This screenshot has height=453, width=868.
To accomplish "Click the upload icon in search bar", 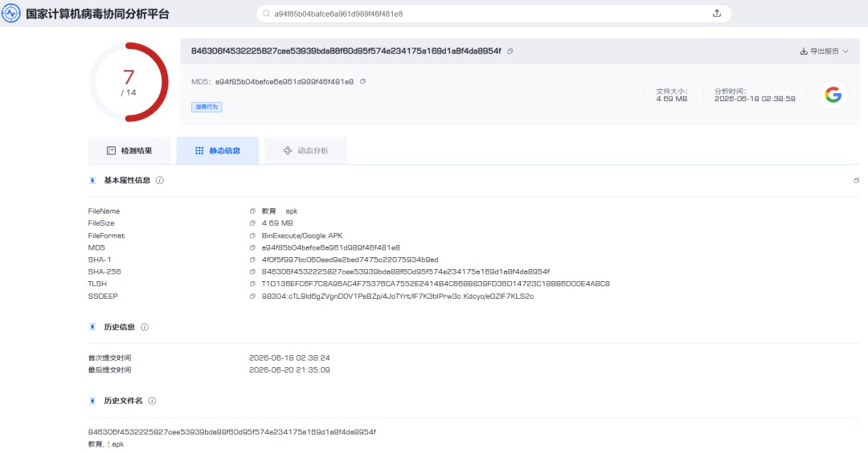I will pyautogui.click(x=716, y=14).
